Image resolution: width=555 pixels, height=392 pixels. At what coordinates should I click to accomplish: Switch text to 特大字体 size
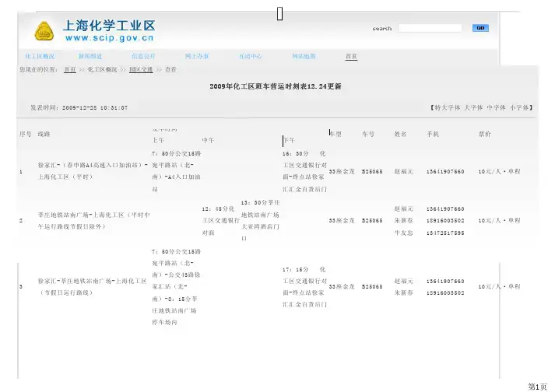pos(448,107)
